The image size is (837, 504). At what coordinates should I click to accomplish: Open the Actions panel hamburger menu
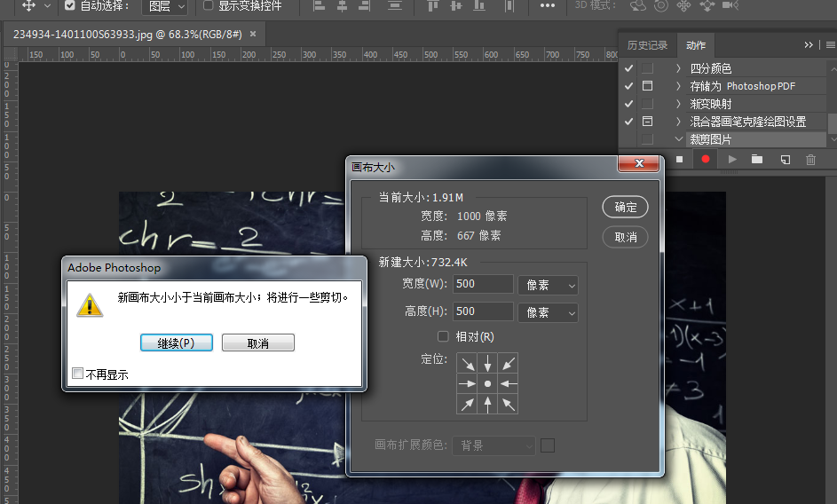(x=826, y=44)
